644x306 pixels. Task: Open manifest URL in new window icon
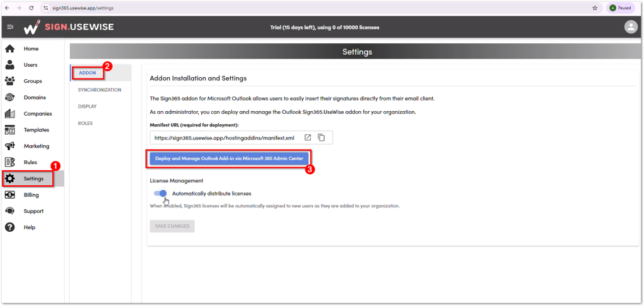point(308,138)
